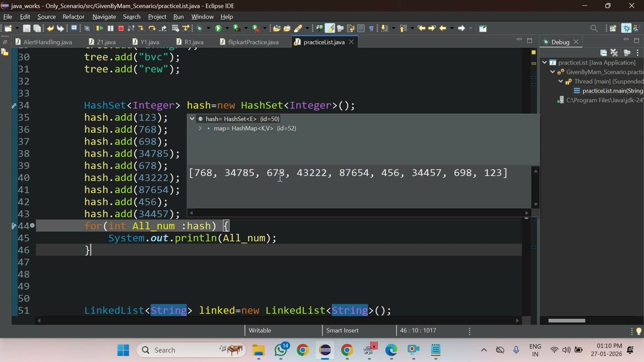The height and width of the screenshot is (362, 644).
Task: Open the Windows Start menu
Action: (x=123, y=350)
